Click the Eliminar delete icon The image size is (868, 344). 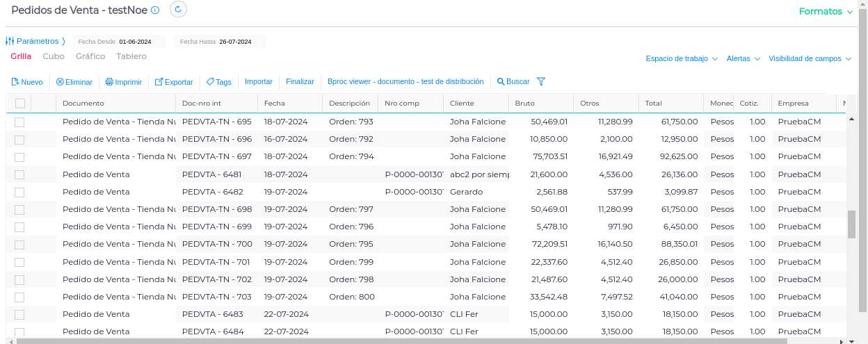60,82
